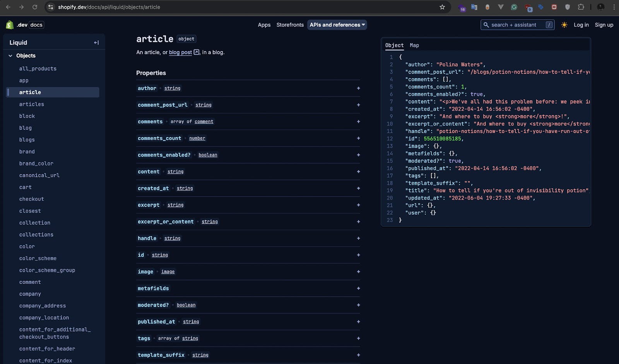Follow the blog post link

pyautogui.click(x=180, y=52)
